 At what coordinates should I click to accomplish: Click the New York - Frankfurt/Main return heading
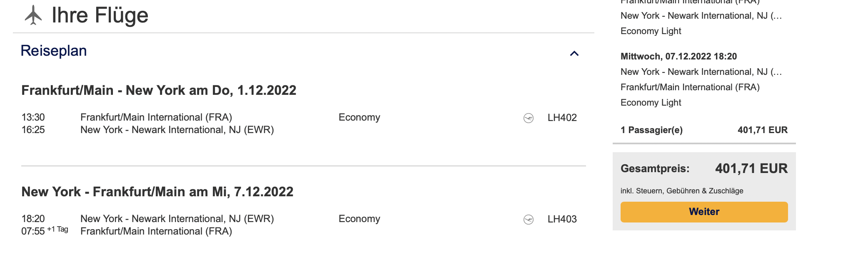[x=157, y=192]
